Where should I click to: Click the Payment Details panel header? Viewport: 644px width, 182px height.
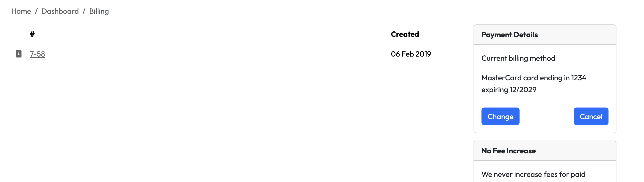[x=509, y=35]
